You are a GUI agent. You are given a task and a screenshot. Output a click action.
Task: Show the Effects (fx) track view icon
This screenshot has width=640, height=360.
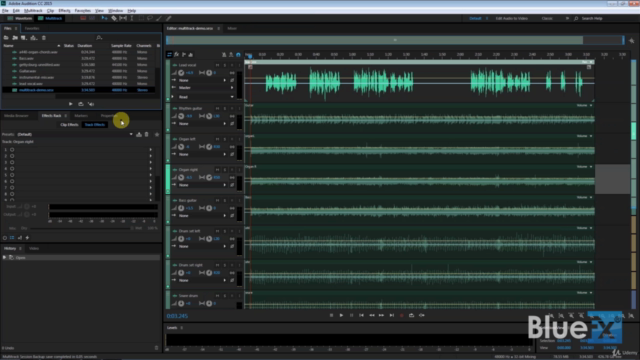177,55
